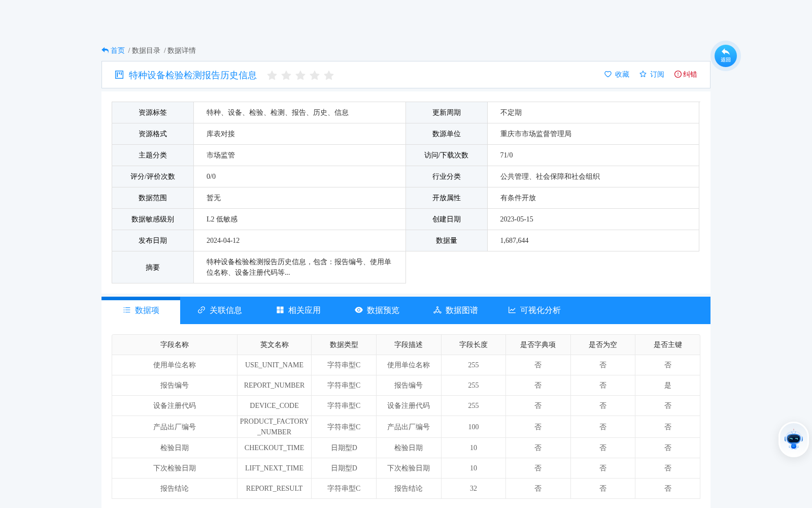Click the summary text beginning 特种设备检验检测报告历史信息，包含

pos(299,267)
